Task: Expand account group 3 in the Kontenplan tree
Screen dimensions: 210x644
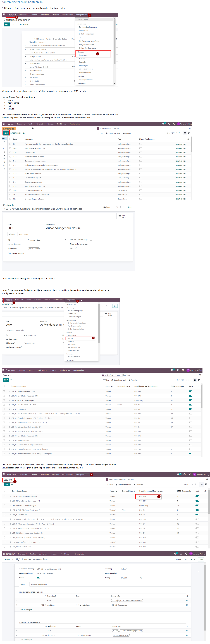Action: 4,152
